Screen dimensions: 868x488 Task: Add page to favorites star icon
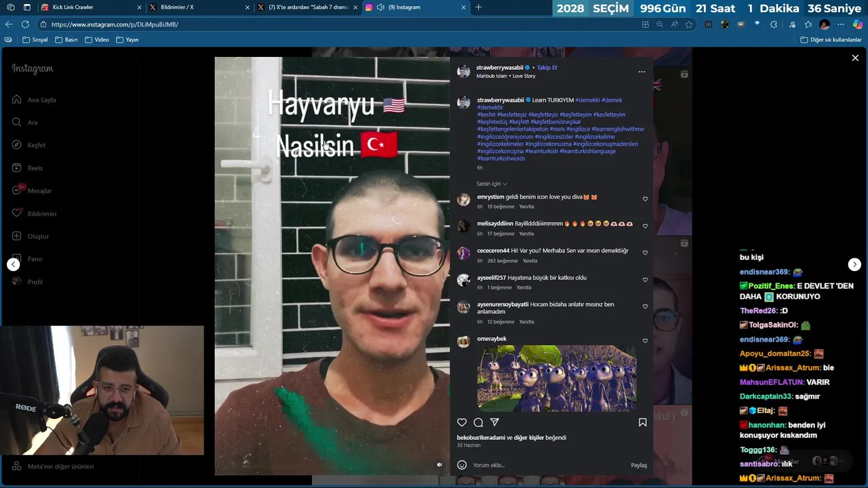[689, 24]
